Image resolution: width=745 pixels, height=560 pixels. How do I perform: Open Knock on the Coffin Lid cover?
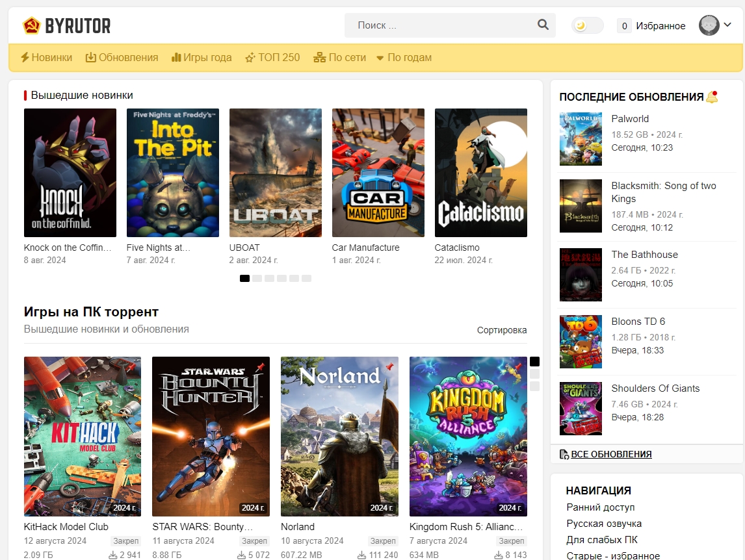70,173
